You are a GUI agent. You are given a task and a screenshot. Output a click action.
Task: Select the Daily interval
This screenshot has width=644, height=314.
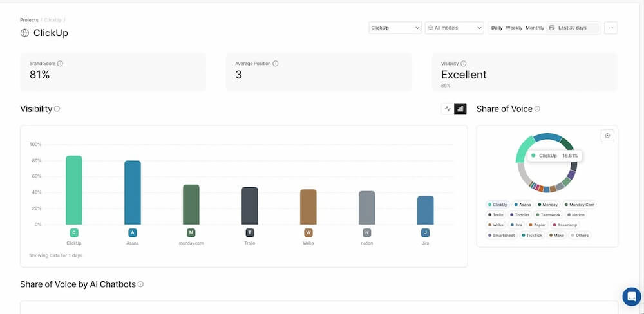click(x=497, y=28)
